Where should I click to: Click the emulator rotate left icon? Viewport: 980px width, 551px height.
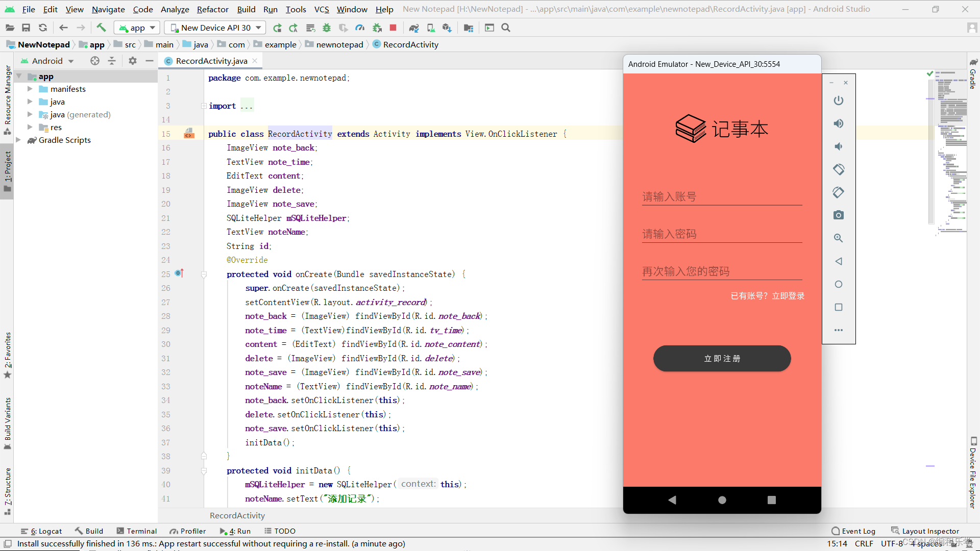click(x=839, y=169)
